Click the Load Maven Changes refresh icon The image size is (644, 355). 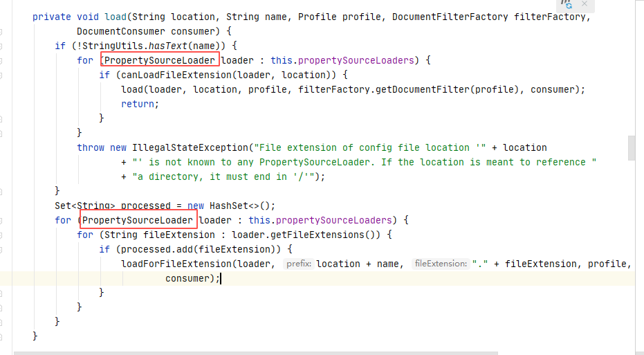567,4
